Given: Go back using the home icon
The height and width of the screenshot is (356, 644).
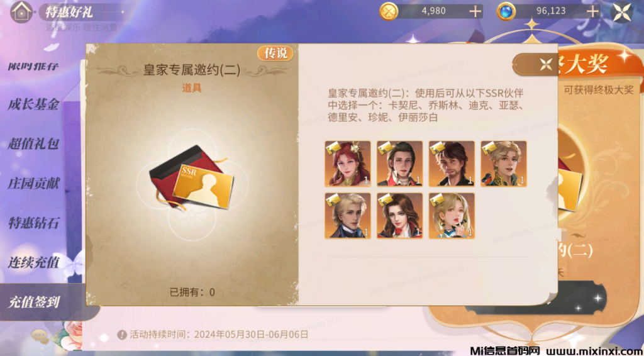Looking at the screenshot, I should [x=21, y=11].
